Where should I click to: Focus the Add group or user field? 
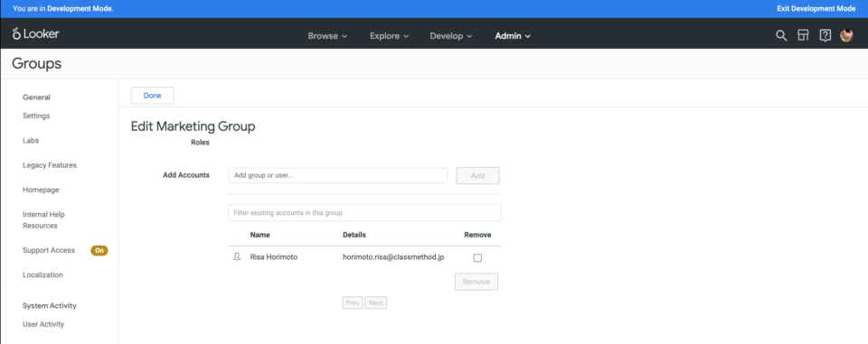(x=337, y=176)
